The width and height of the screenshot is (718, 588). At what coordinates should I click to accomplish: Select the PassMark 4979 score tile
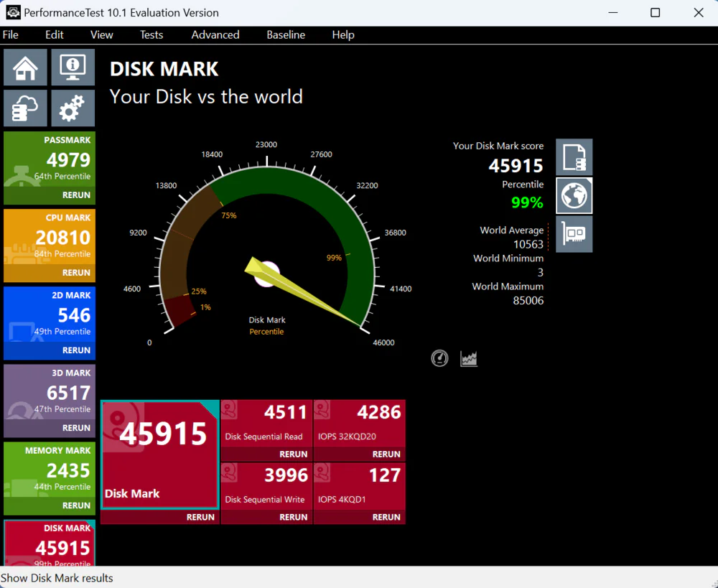click(x=50, y=160)
